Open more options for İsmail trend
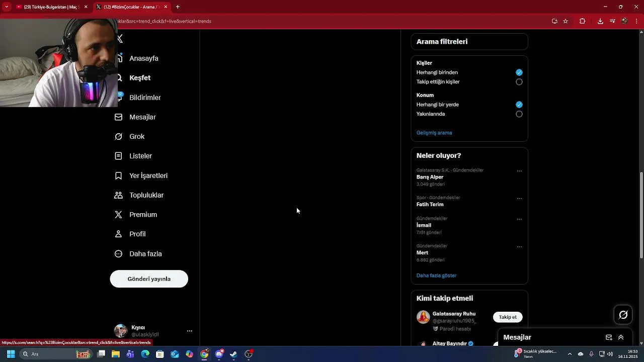 click(x=519, y=219)
